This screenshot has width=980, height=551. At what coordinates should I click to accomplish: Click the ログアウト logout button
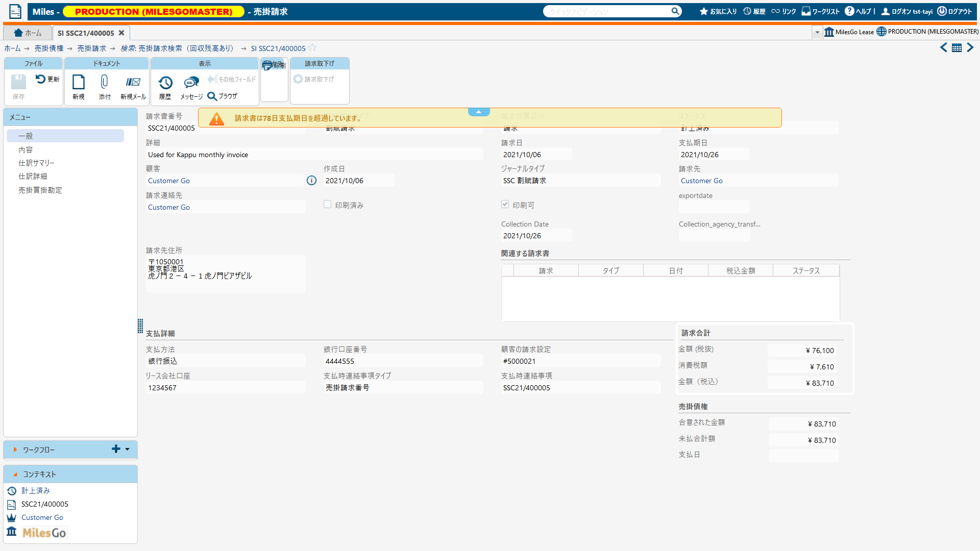954,11
